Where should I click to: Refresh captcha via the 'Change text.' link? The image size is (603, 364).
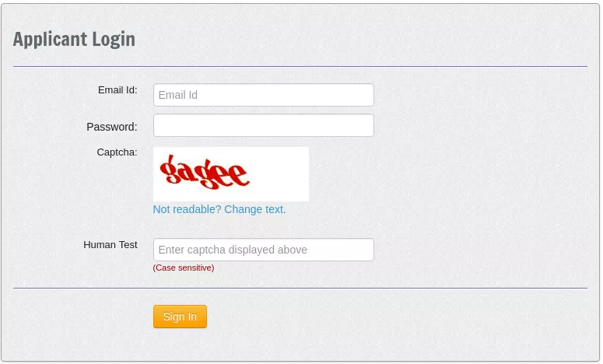[x=255, y=209]
